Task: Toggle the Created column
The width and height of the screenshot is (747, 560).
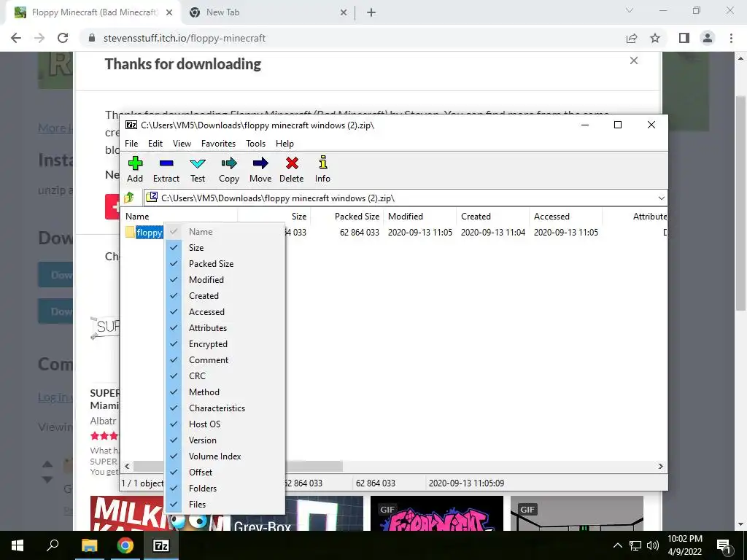Action: coord(225,296)
